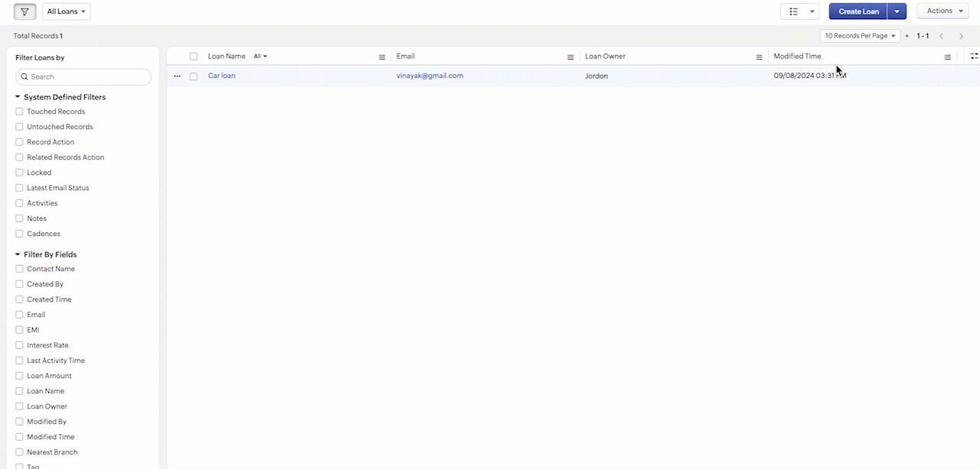Open the Loan Owner column menu icon
This screenshot has width=980, height=469.
coord(759,57)
